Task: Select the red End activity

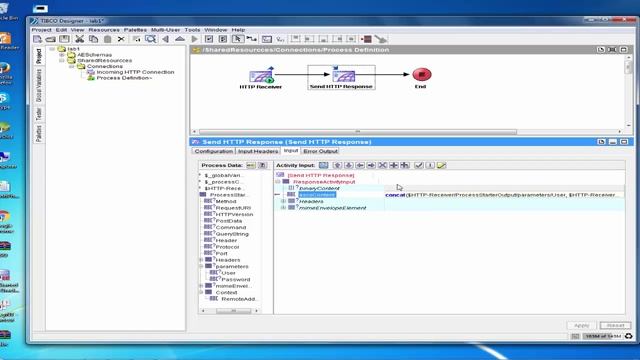Action: 422,75
